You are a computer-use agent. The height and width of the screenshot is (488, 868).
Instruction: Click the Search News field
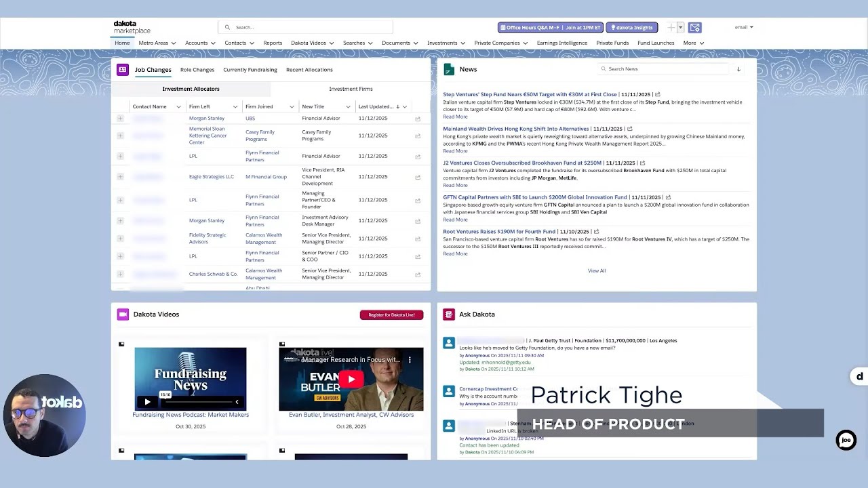[663, 68]
